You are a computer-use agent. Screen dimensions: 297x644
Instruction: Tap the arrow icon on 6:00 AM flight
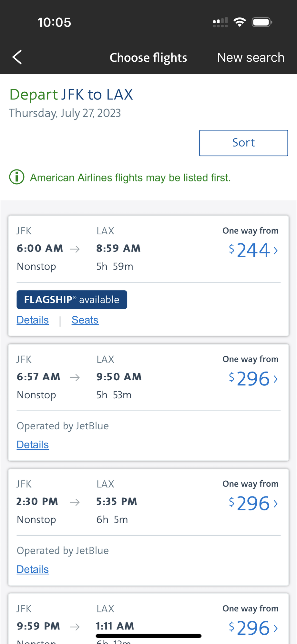click(75, 249)
